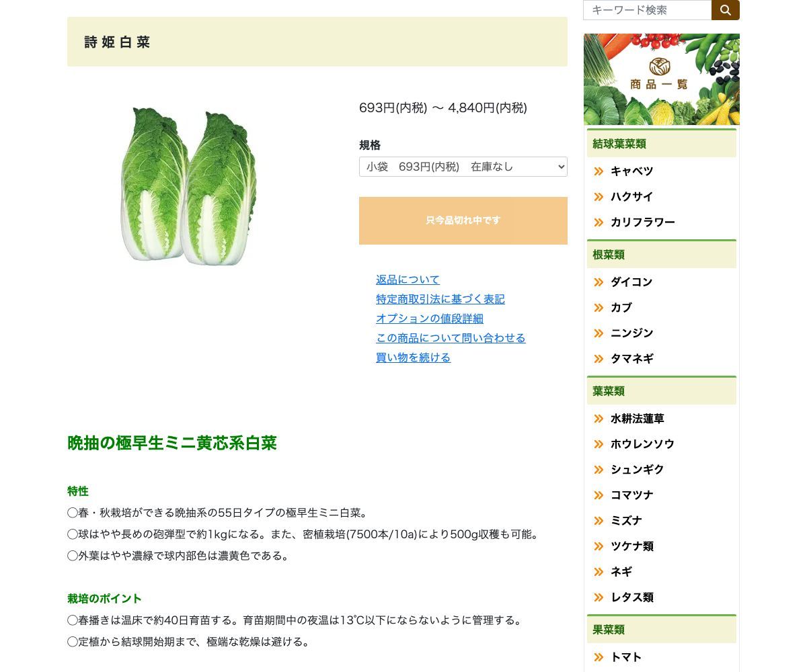Click the chevron icon beside ホウレンソウ
The image size is (807, 672).
point(598,444)
